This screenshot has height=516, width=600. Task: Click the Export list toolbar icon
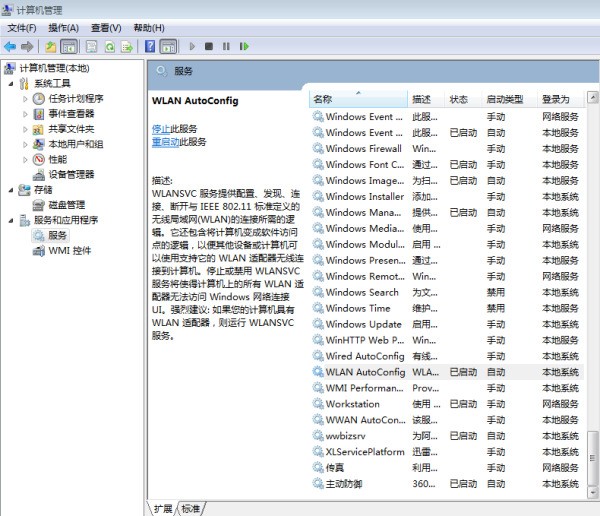pyautogui.click(x=127, y=47)
